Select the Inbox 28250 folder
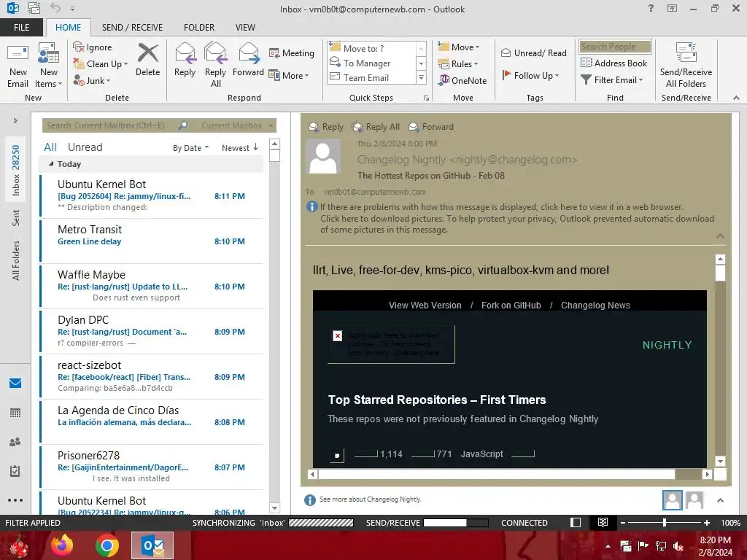This screenshot has height=560, width=747. 16,170
